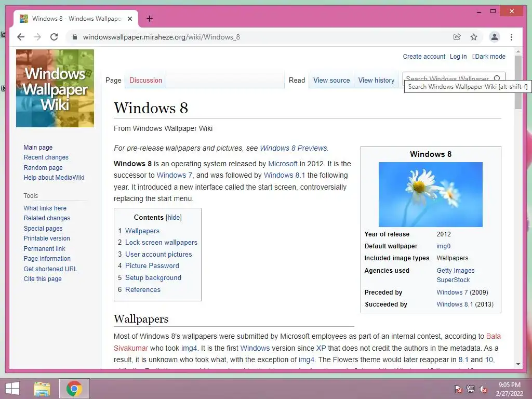Toggle Dark mode on the wiki

point(488,57)
